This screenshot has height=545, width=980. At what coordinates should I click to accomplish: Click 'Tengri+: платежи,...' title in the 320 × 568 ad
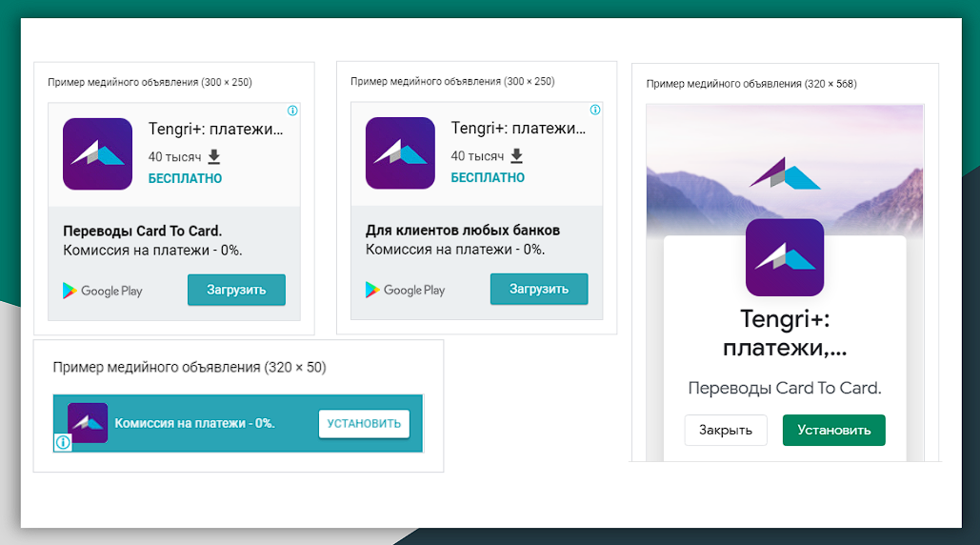coord(785,333)
